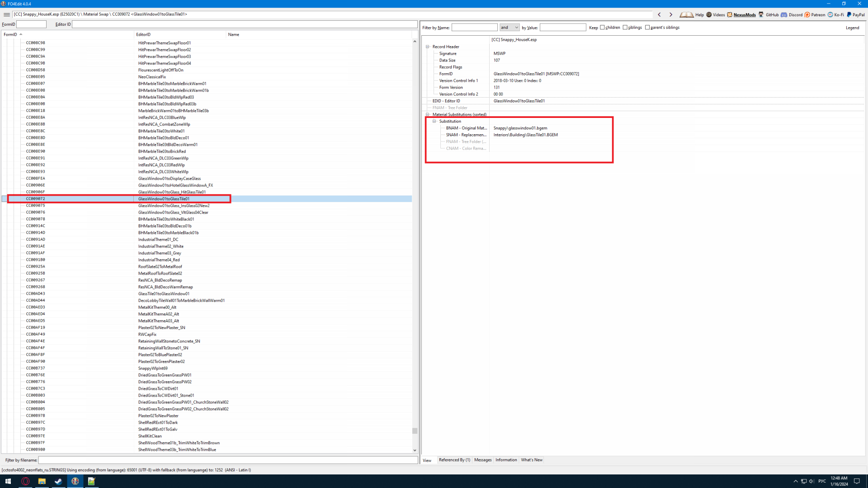Switch to the Referenced By tab
Viewport: 868px width, 488px height.
point(454,460)
